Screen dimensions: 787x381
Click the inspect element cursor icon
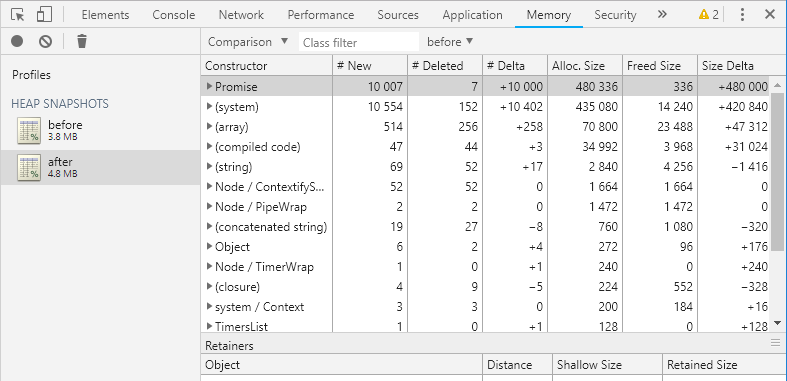18,15
